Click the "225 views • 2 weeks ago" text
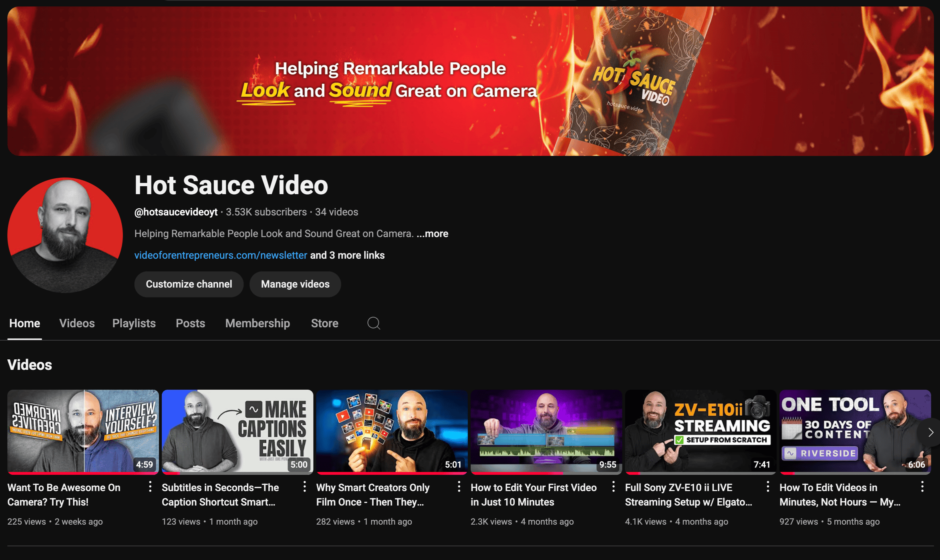This screenshot has height=560, width=940. click(55, 522)
